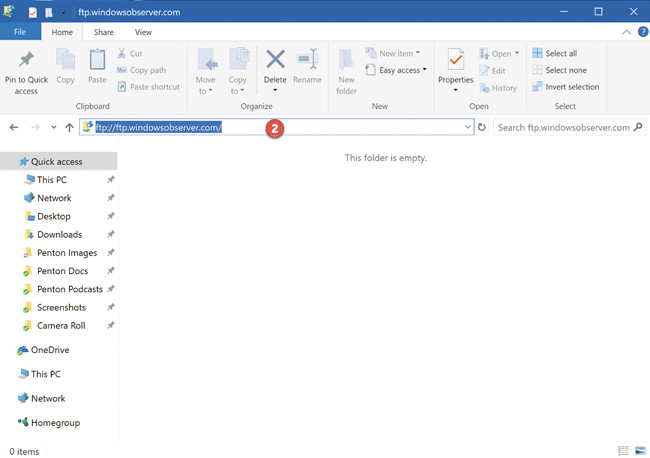Open Penton Podcasts folder in sidebar

coord(70,289)
